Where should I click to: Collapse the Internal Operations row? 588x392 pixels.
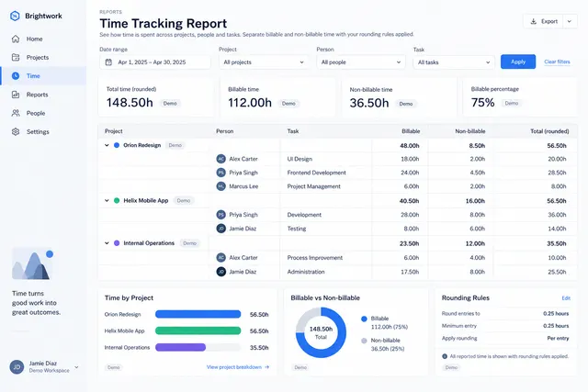click(107, 243)
